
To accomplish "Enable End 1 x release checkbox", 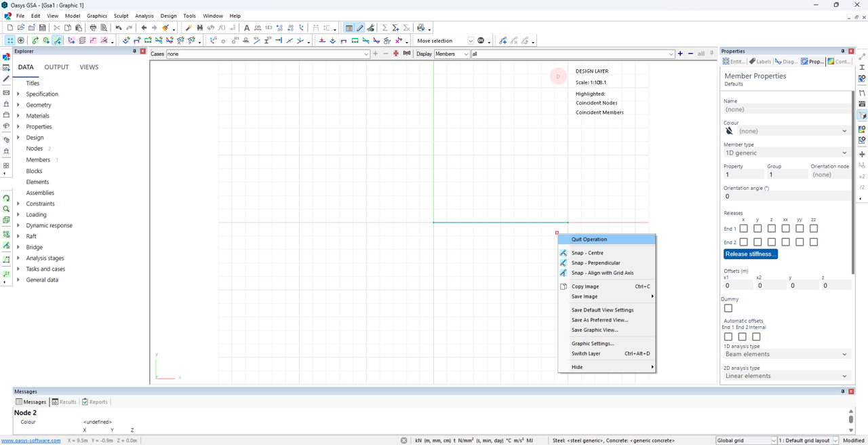I will pos(743,229).
